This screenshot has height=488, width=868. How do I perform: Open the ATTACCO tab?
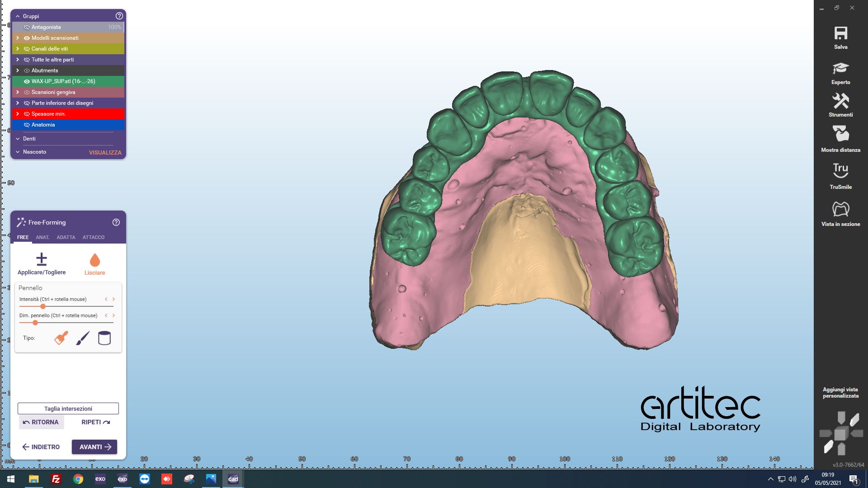[x=93, y=237]
